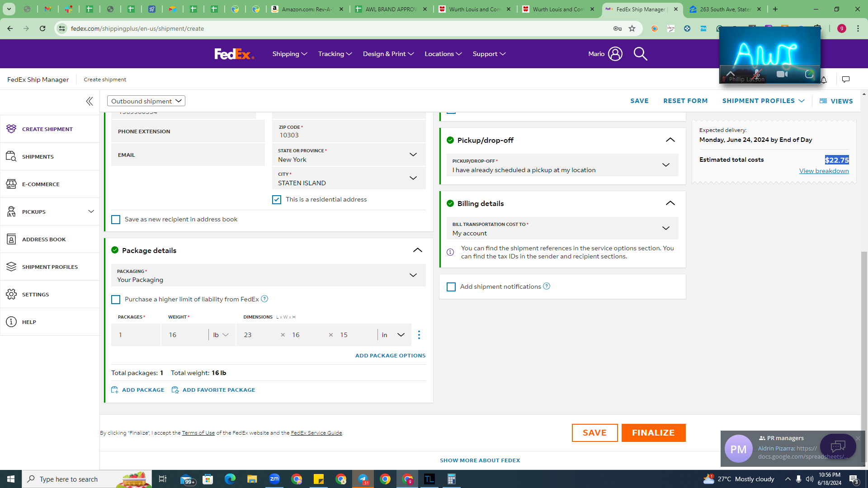The height and width of the screenshot is (488, 868).
Task: Click the Shipments sidebar icon
Action: click(x=11, y=156)
